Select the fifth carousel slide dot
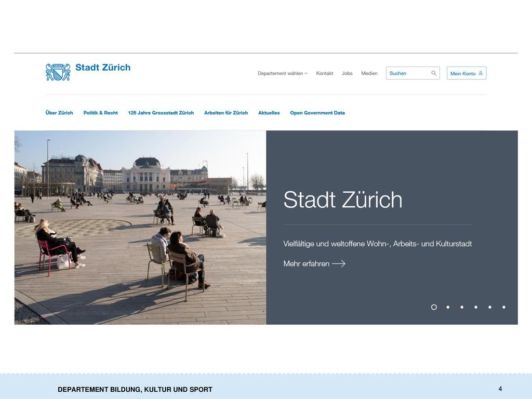 [x=489, y=307]
